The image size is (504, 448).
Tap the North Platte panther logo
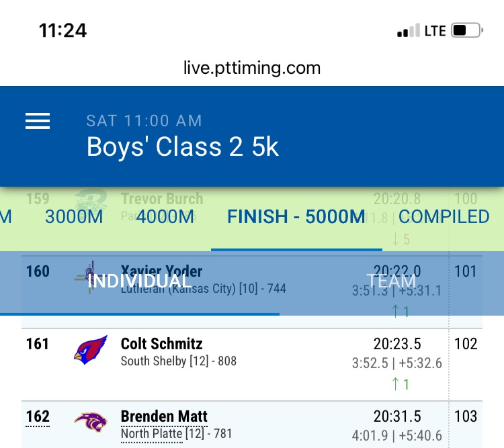point(91,422)
